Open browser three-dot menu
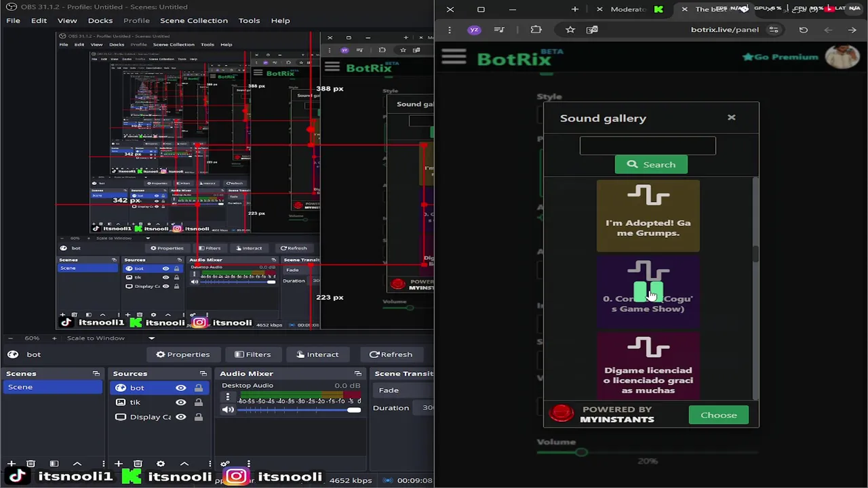Screen dimensions: 868x488 pyautogui.click(x=450, y=30)
